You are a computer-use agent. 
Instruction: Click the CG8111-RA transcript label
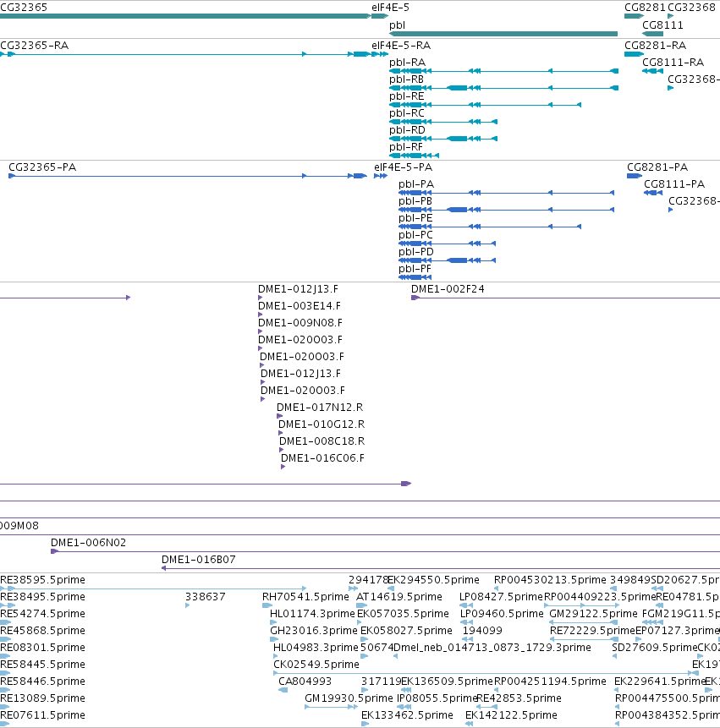coord(673,63)
